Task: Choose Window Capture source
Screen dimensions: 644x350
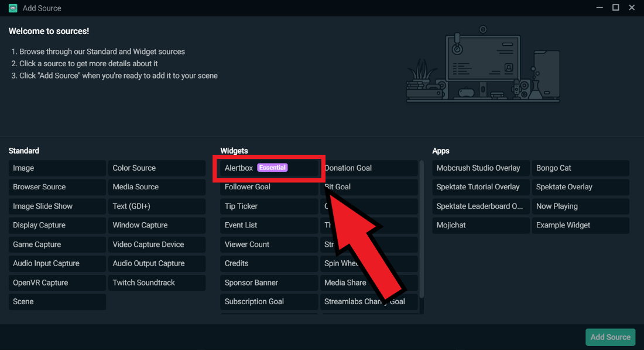Action: click(x=157, y=225)
